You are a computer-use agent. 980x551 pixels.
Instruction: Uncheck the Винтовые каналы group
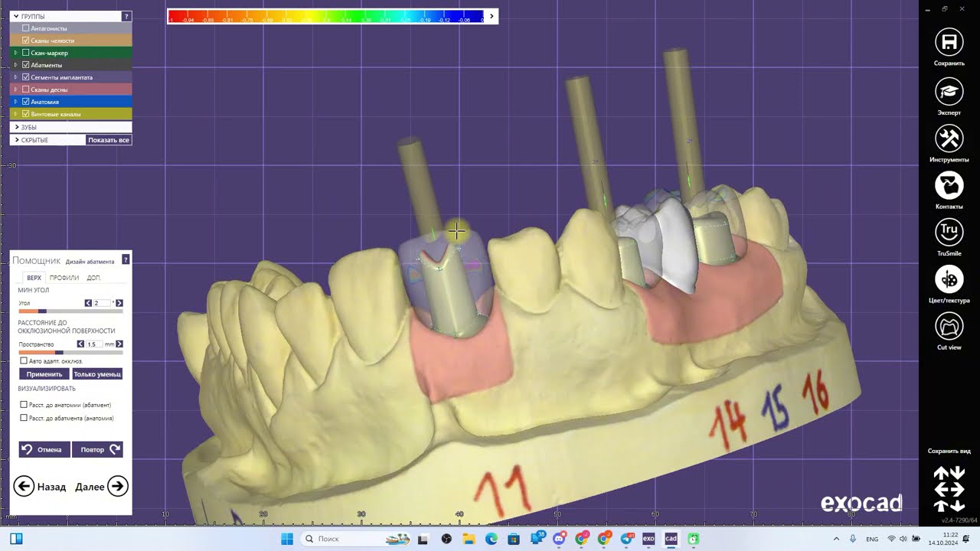point(26,114)
